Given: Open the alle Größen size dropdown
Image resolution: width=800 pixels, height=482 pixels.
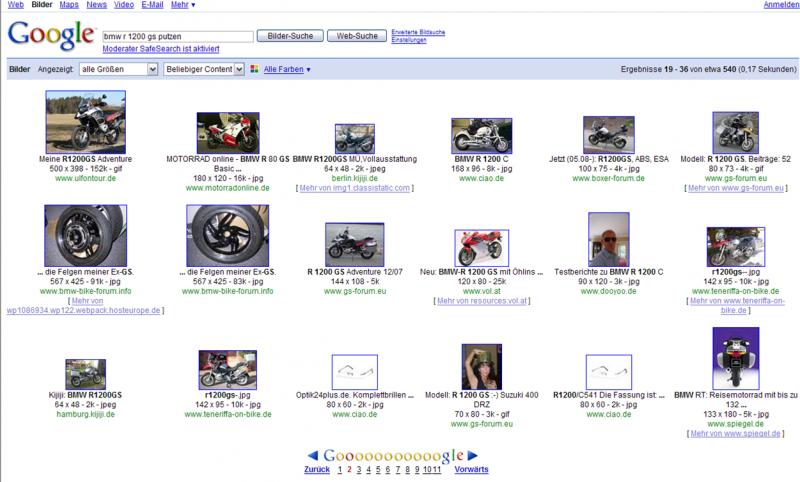Looking at the screenshot, I should tap(119, 70).
